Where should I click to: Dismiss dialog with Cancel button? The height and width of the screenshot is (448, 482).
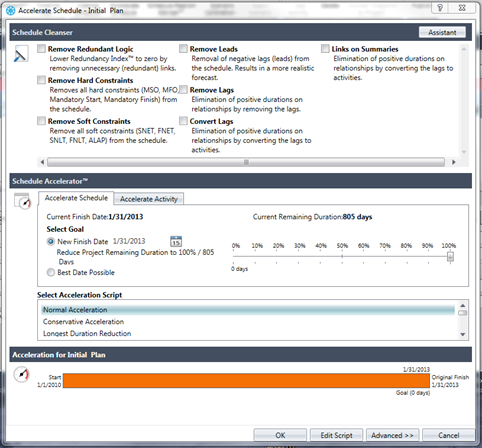click(x=448, y=435)
